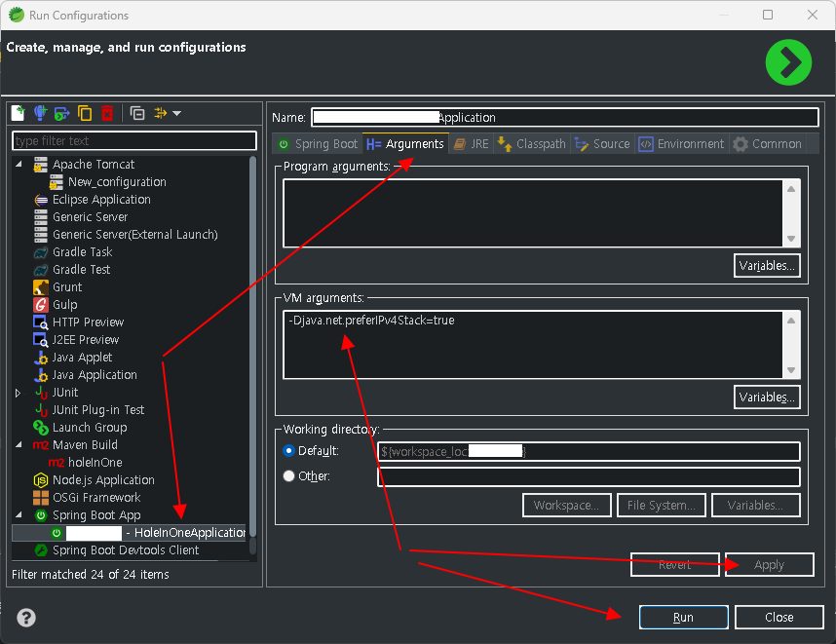
Task: Run the launch configuration
Action: pyautogui.click(x=684, y=618)
